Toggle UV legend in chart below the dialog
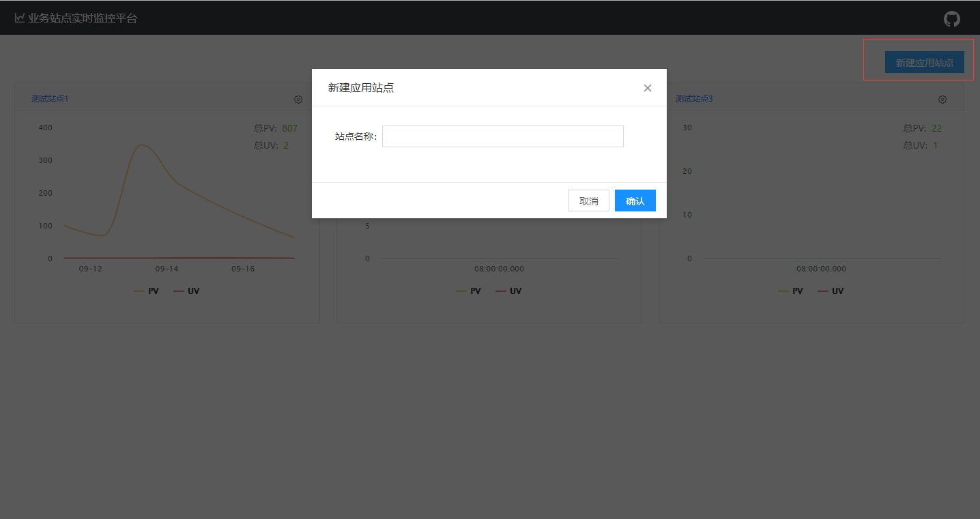Screen dimensions: 980x519 coord(508,291)
